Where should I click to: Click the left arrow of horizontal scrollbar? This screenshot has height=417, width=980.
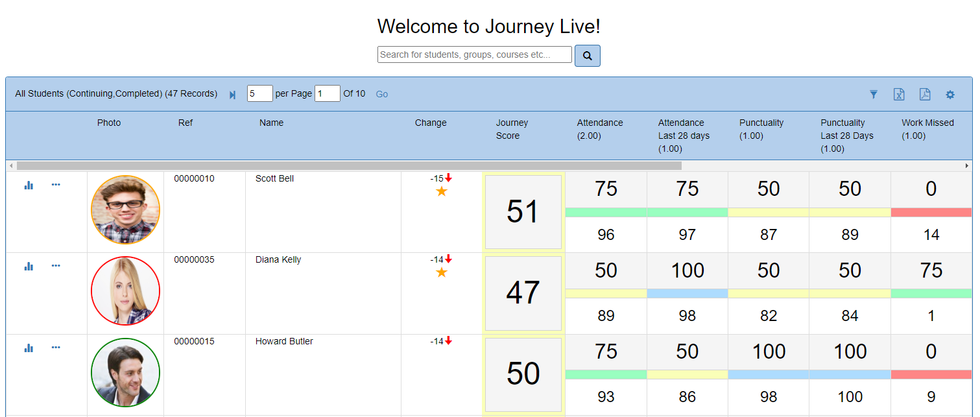10,166
